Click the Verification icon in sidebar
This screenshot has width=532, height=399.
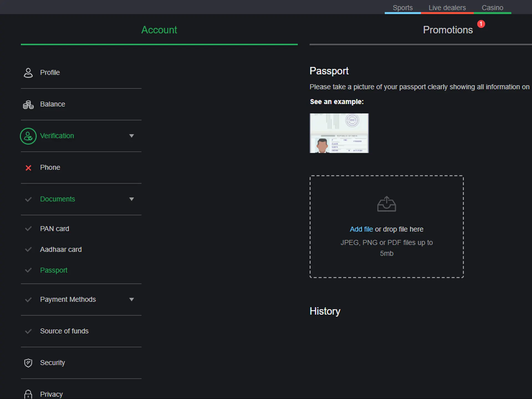[28, 135]
